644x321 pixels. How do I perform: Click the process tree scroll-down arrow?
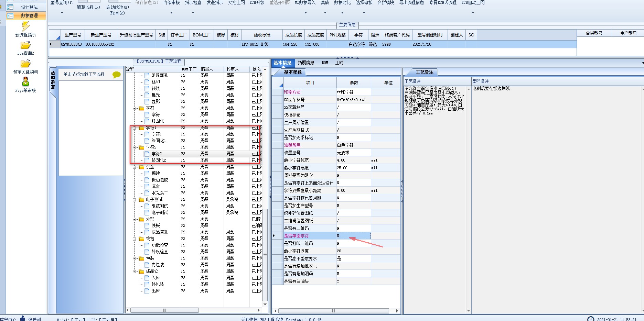tap(265, 304)
